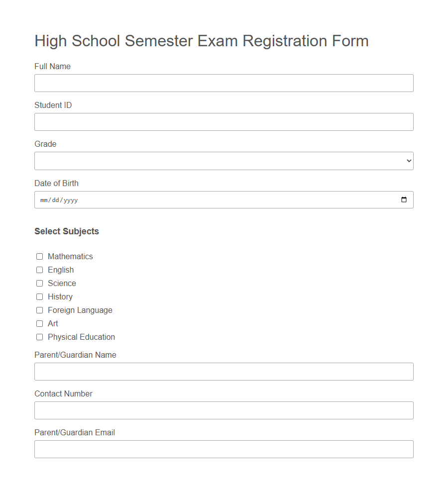Check the English subject checkbox
The image size is (448, 490).
pos(39,270)
